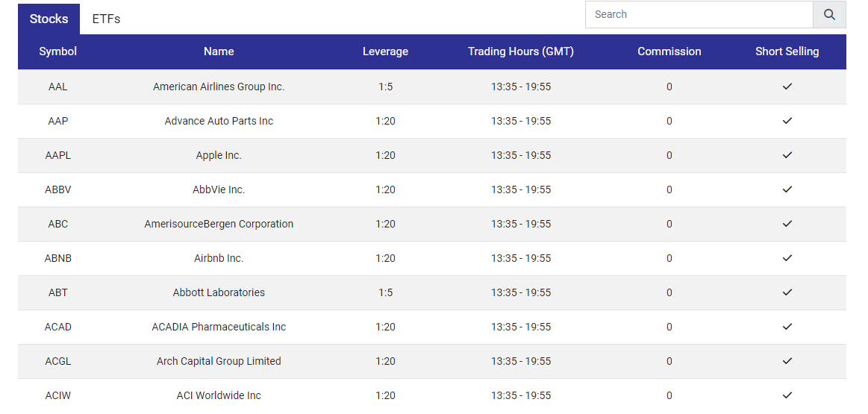Click the Leverage column header
This screenshot has height=414, width=868.
[385, 51]
